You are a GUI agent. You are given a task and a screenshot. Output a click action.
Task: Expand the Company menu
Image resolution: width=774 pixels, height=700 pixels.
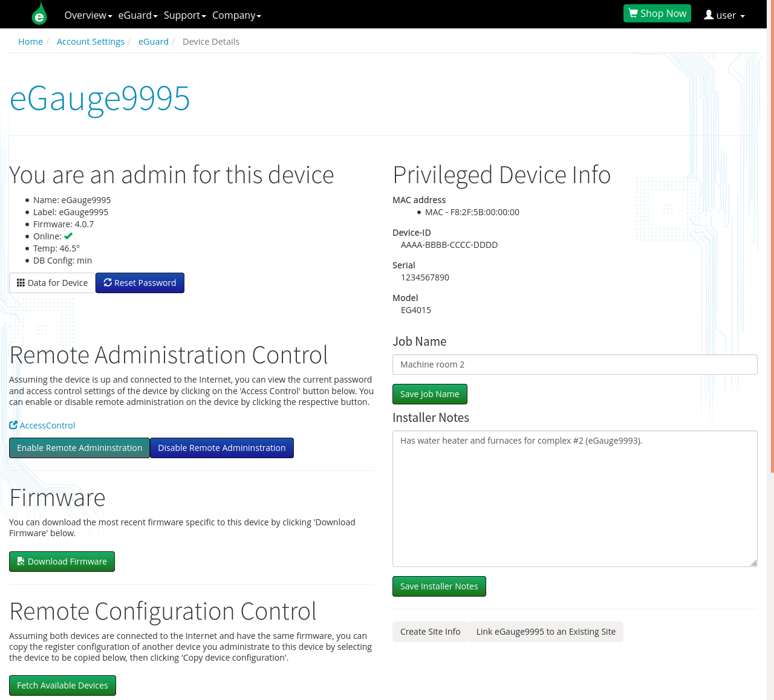tap(236, 15)
